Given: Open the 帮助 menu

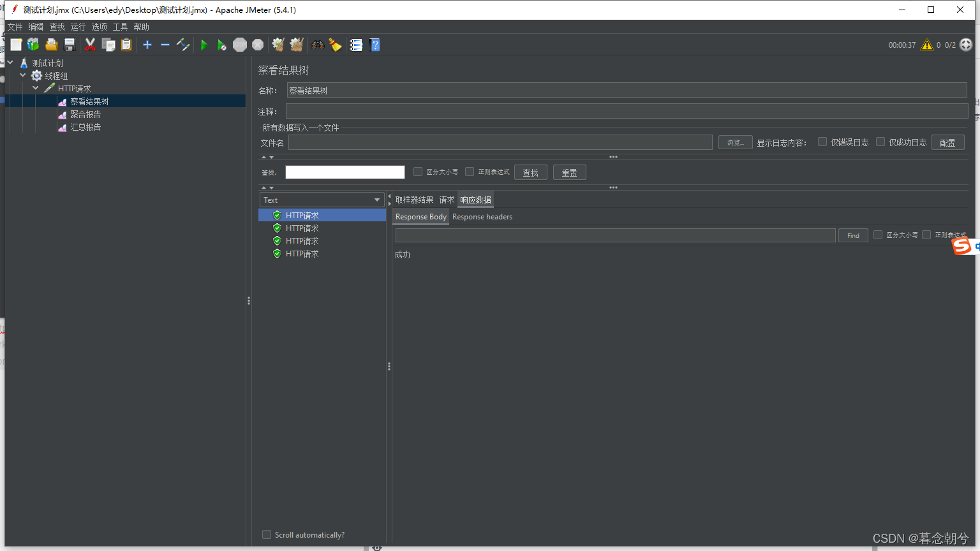Looking at the screenshot, I should point(141,27).
